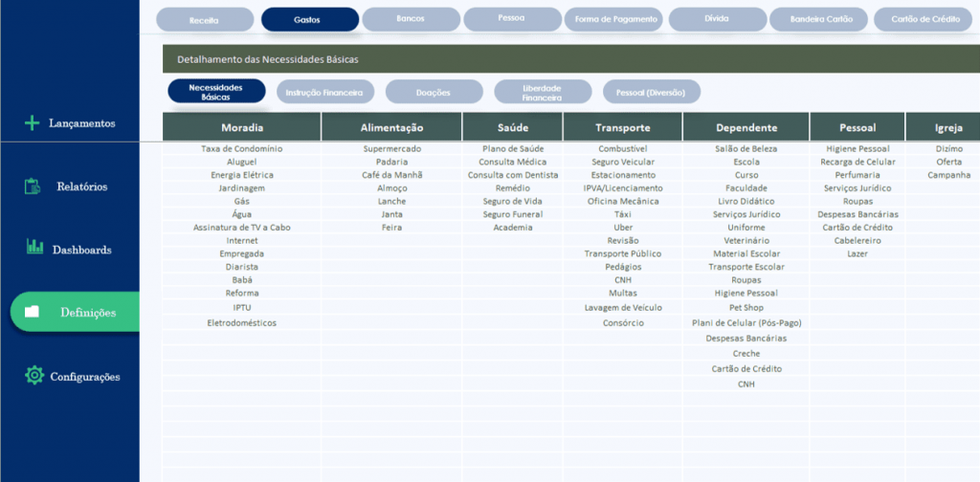
Task: Click the IPVA/Licenciamento cell
Action: pos(622,188)
